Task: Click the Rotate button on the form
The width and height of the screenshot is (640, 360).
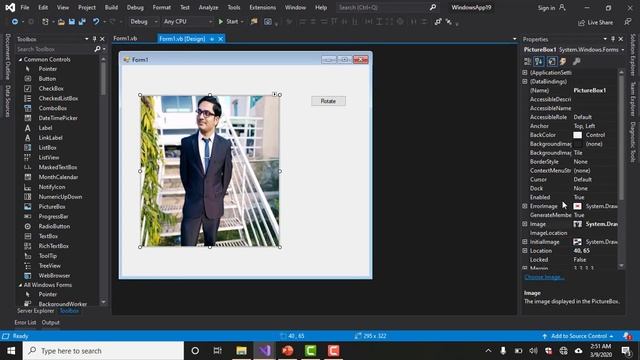Action: (329, 101)
